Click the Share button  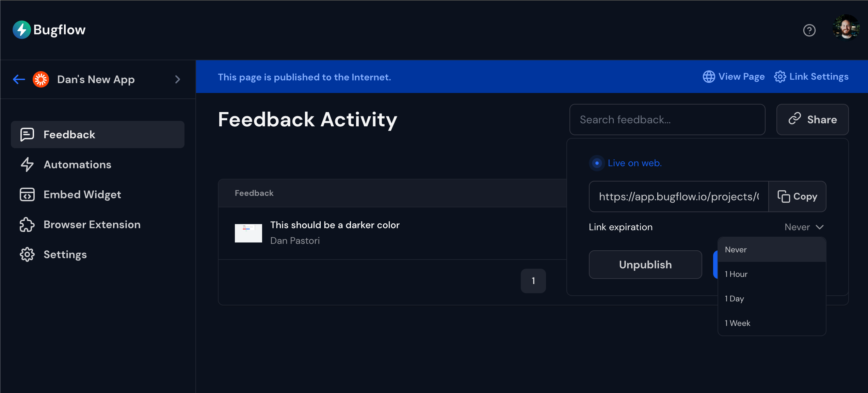[x=813, y=120]
